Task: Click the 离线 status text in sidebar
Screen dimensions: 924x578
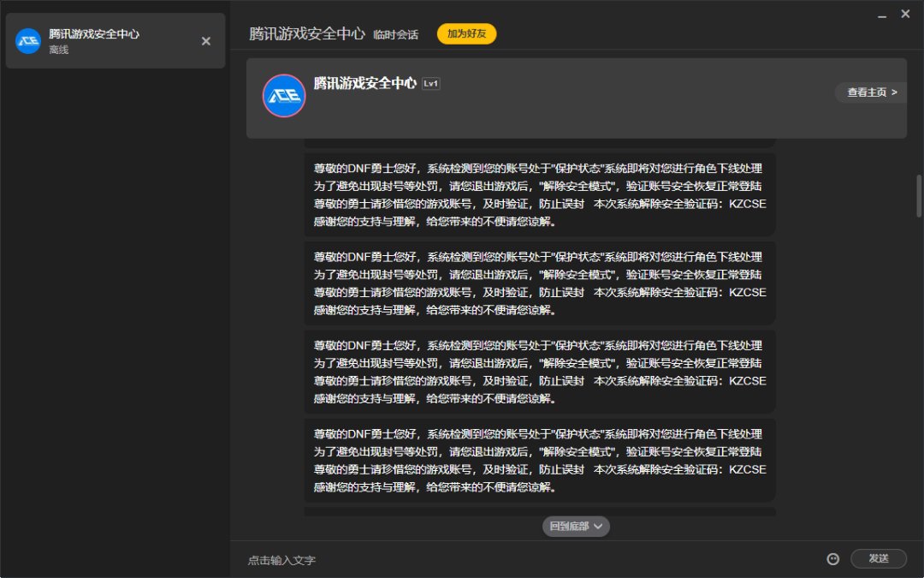Action: coord(59,51)
